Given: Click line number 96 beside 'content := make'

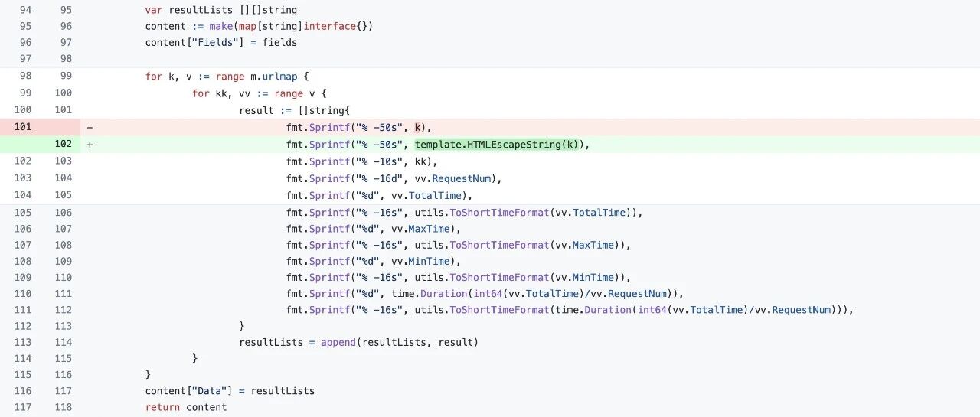Looking at the screenshot, I should pos(65,26).
